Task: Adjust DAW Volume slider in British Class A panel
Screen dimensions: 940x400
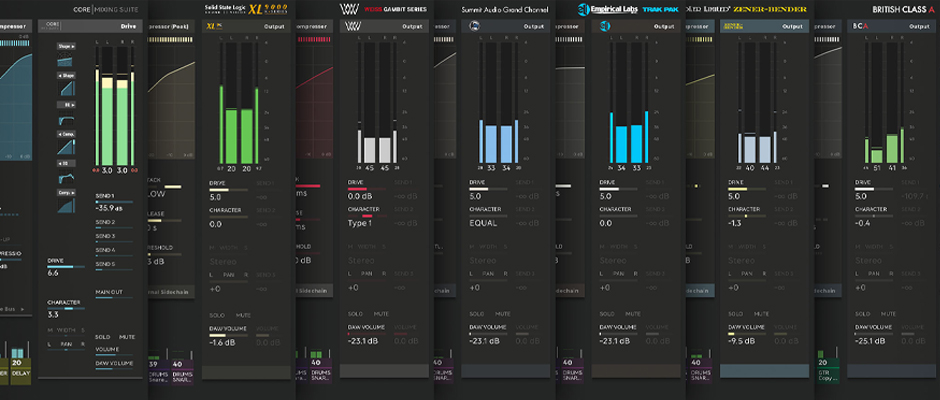Action: (x=874, y=333)
